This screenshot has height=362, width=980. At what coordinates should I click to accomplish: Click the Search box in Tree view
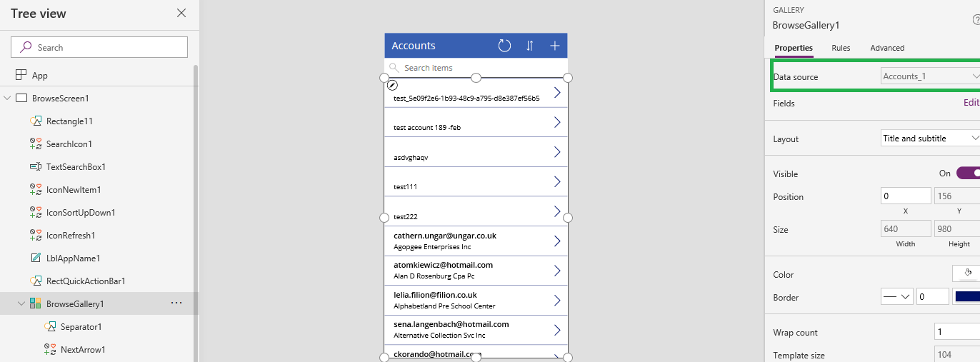[x=99, y=47]
